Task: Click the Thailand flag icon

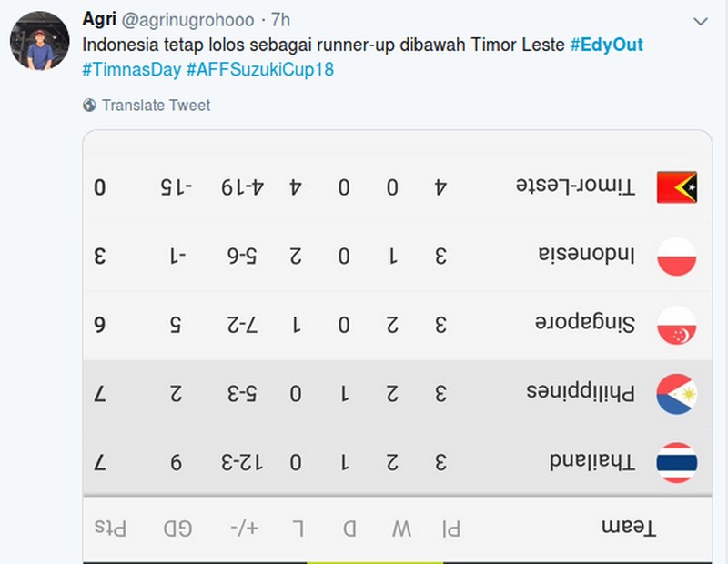Action: (676, 462)
